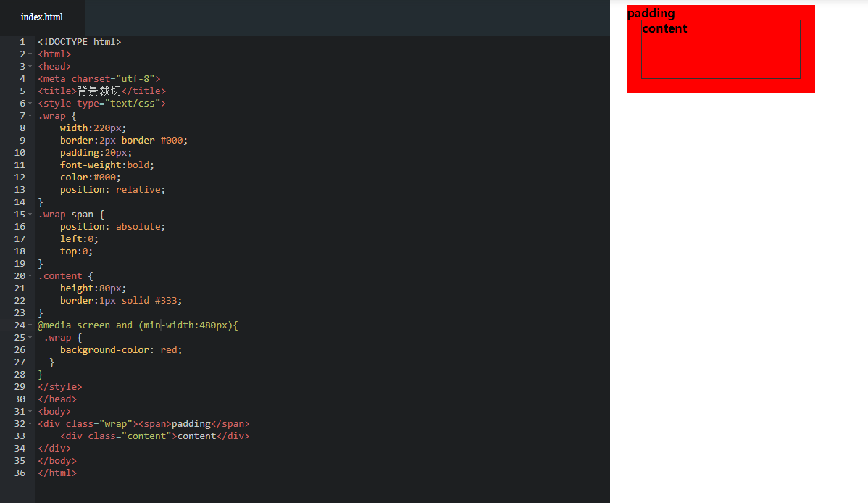Collapse the body tag fold arrow on line 31
868x503 pixels.
(30, 412)
